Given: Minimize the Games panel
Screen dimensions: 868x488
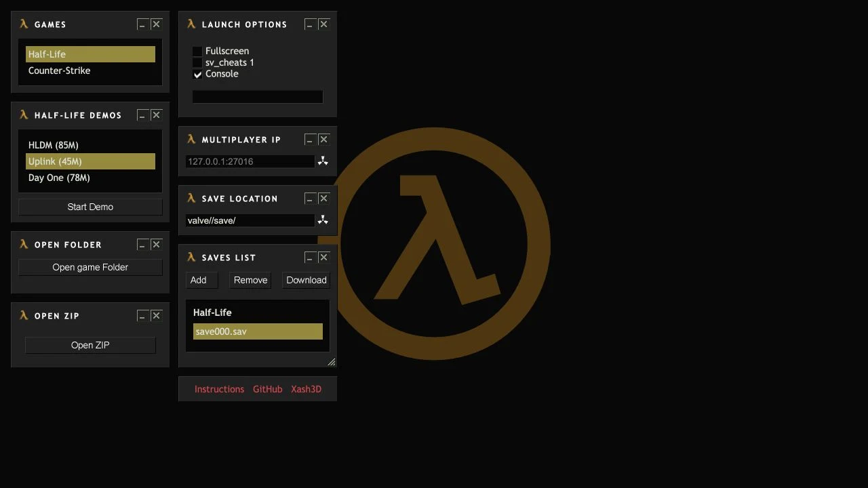Looking at the screenshot, I should (x=142, y=24).
